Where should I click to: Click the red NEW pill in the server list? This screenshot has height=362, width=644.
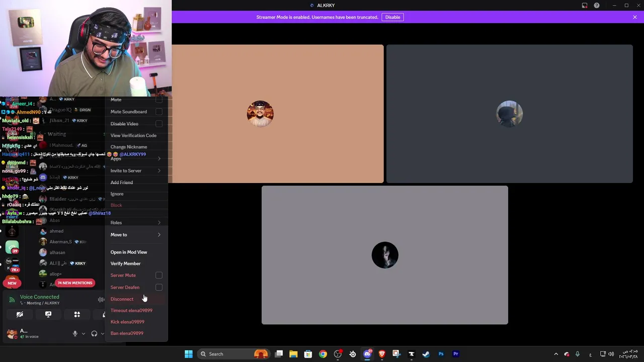(x=12, y=283)
